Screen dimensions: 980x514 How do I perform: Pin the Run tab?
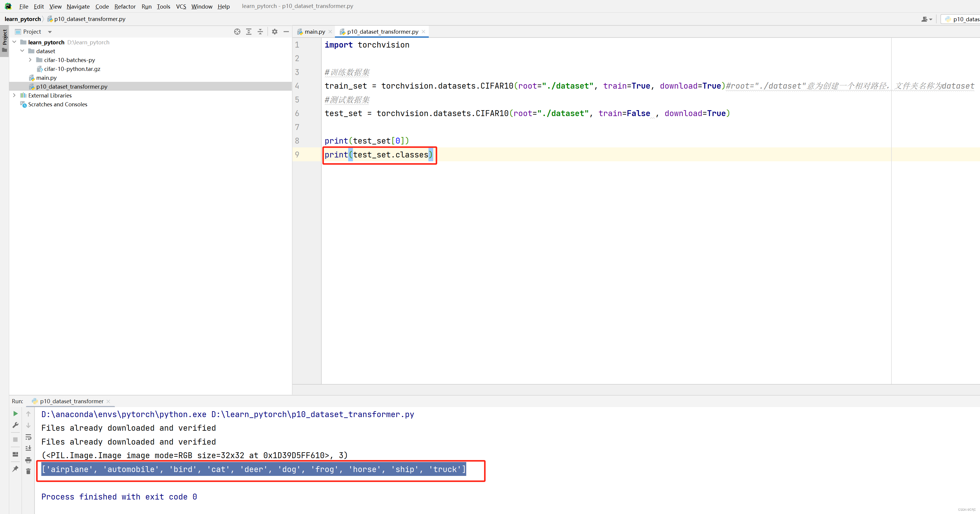click(x=15, y=469)
